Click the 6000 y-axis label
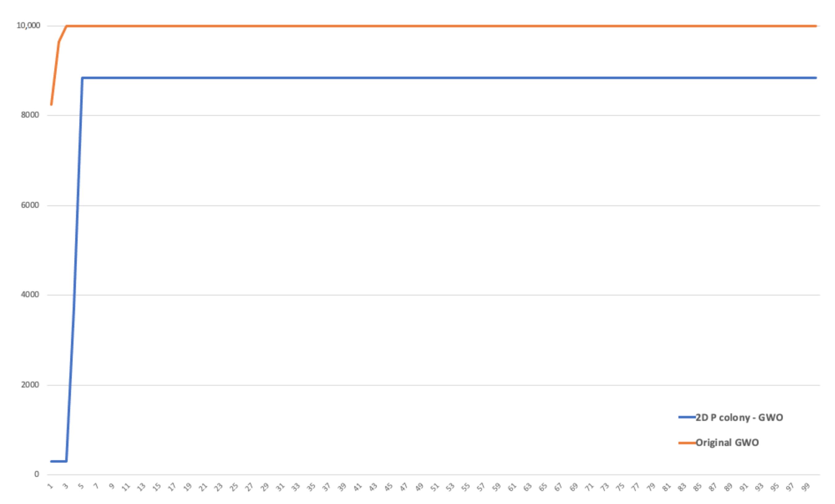This screenshot has width=835, height=504. click(30, 205)
